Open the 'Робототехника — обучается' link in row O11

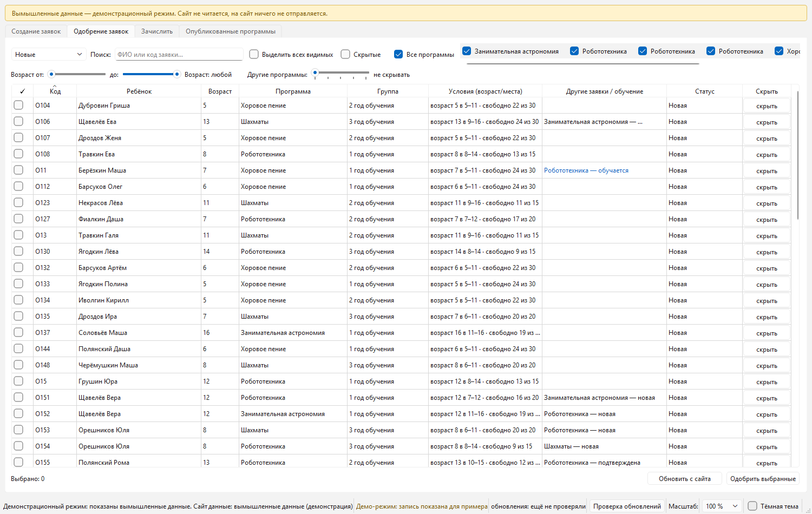(586, 170)
